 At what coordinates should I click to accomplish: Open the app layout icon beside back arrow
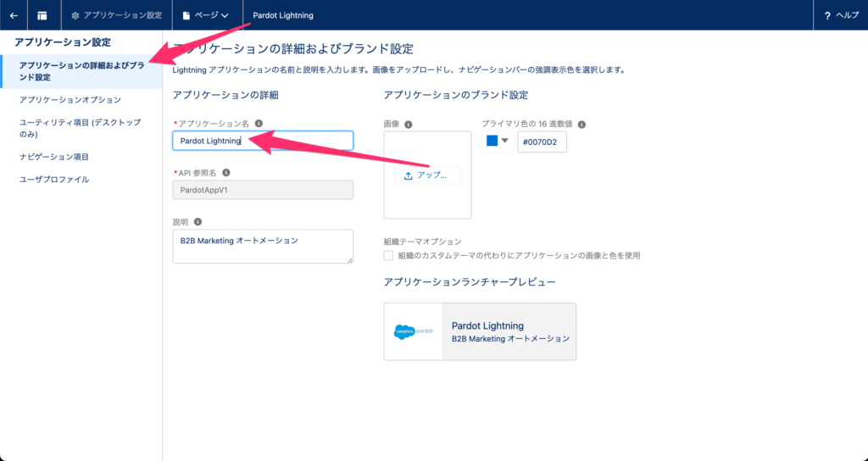[42, 15]
